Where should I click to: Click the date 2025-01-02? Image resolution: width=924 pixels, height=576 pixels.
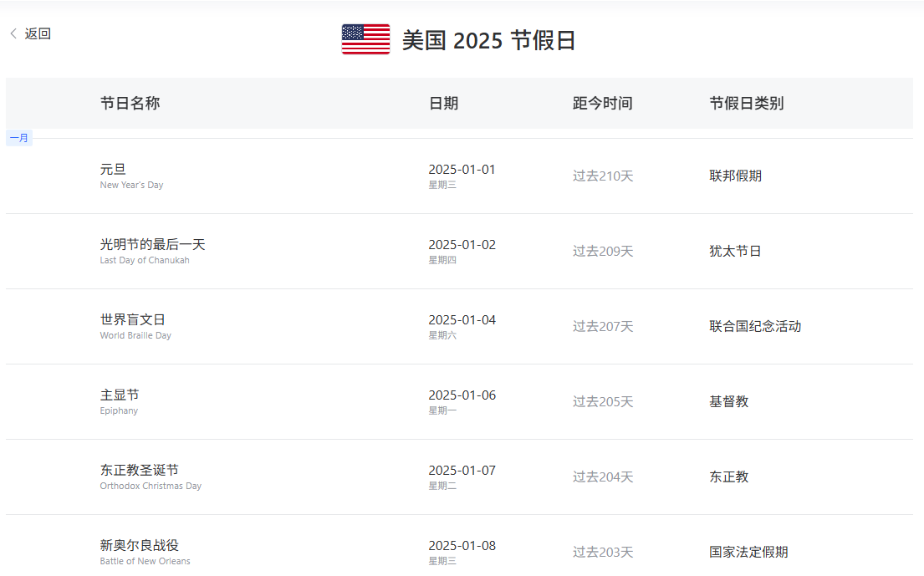(462, 245)
